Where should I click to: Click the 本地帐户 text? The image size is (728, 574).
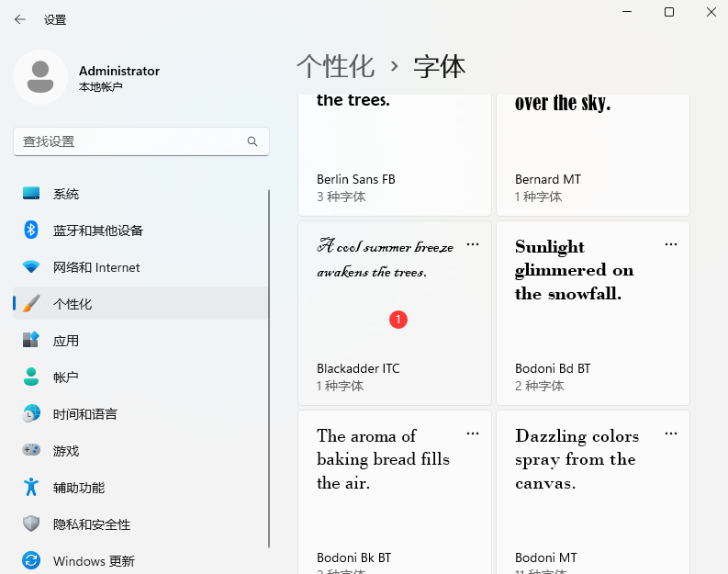coord(101,87)
